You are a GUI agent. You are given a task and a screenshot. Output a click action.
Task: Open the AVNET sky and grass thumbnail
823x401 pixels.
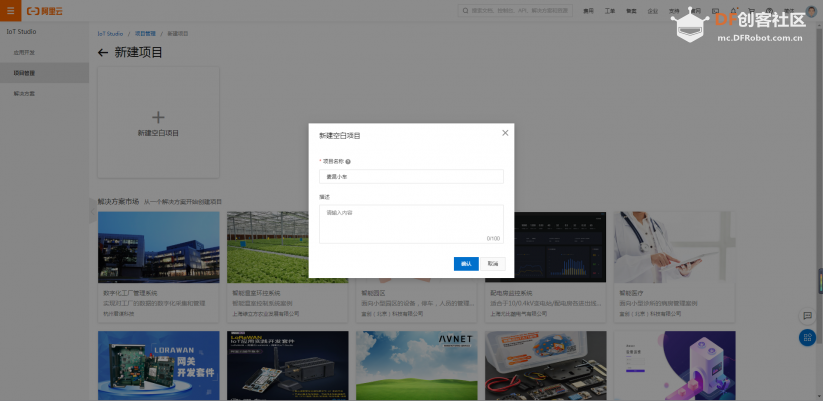(417, 365)
